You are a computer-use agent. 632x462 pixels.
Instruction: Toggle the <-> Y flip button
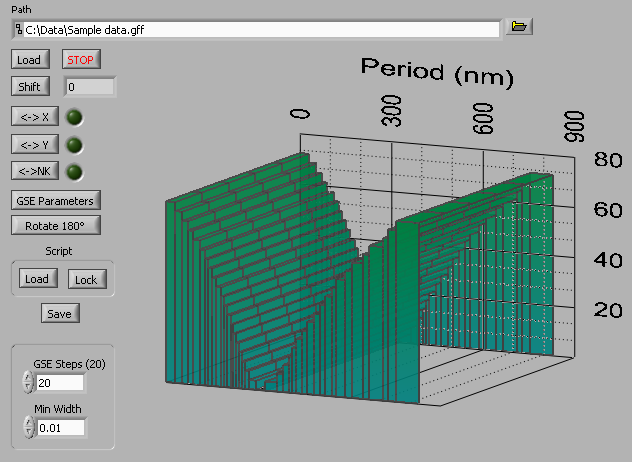coord(34,145)
